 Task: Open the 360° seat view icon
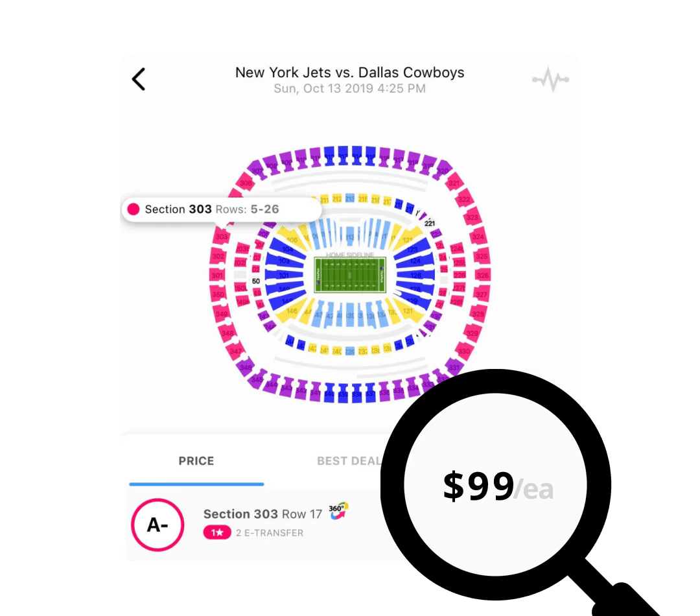click(338, 511)
